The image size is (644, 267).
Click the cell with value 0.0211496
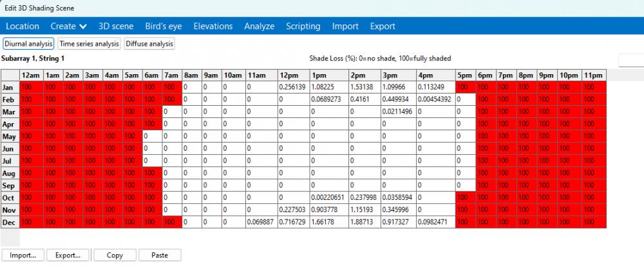click(x=399, y=112)
